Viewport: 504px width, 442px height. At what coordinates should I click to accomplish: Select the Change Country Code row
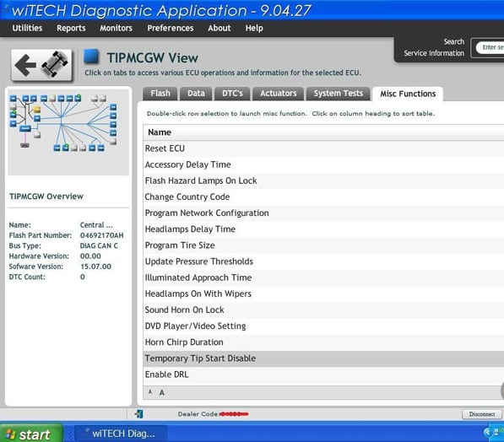pyautogui.click(x=323, y=197)
